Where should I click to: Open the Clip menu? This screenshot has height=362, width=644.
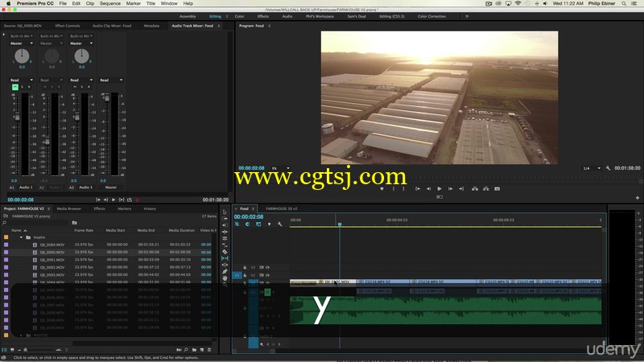click(90, 3)
